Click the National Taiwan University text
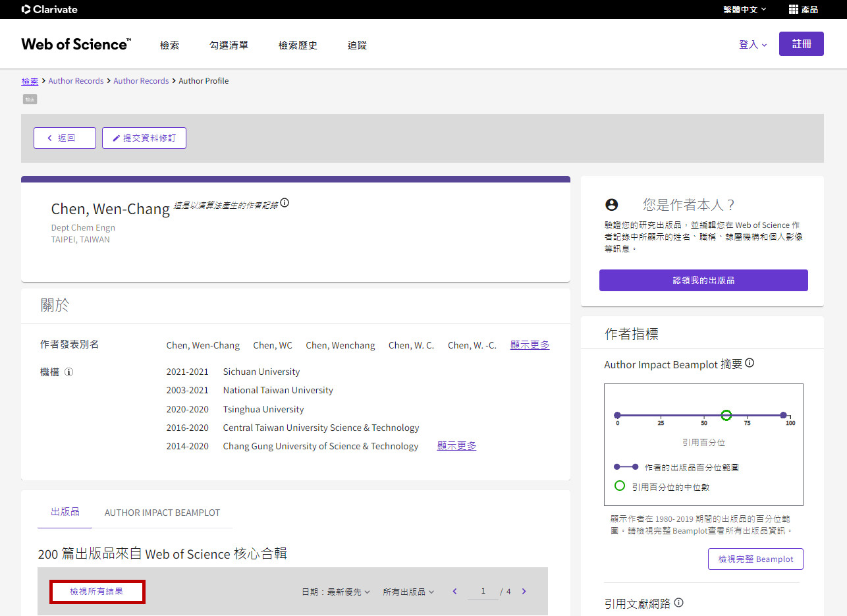847x616 pixels. (x=278, y=390)
